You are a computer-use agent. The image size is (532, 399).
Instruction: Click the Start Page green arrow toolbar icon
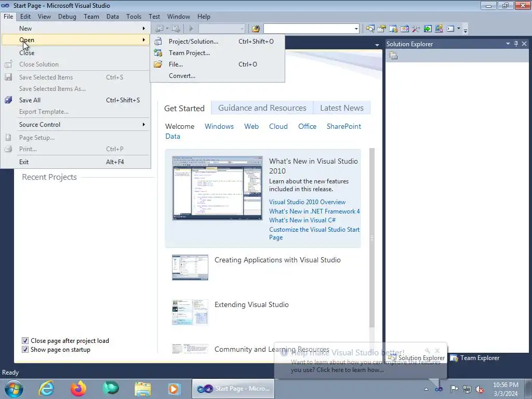(428, 29)
